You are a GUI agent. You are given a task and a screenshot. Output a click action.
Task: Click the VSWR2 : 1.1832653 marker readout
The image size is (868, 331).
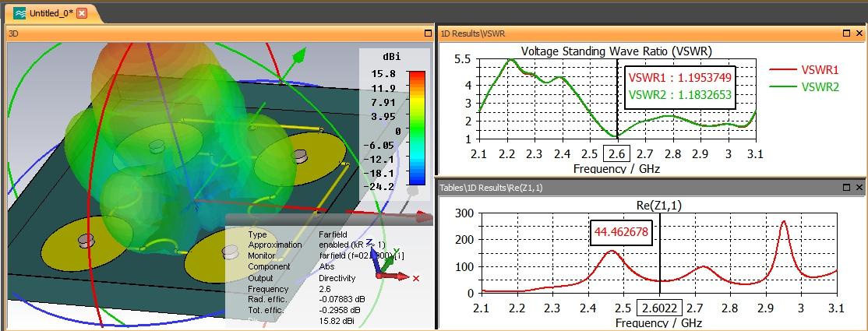coord(680,95)
